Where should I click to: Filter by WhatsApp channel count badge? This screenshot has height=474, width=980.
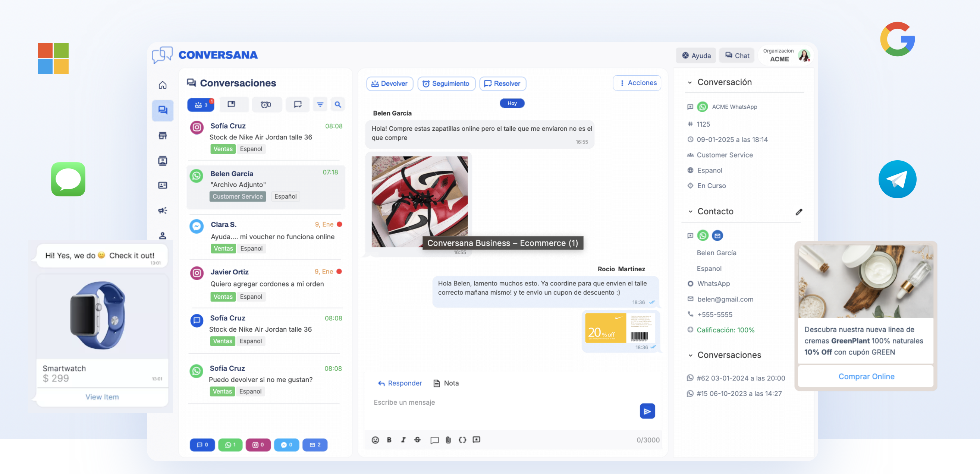coord(230,445)
